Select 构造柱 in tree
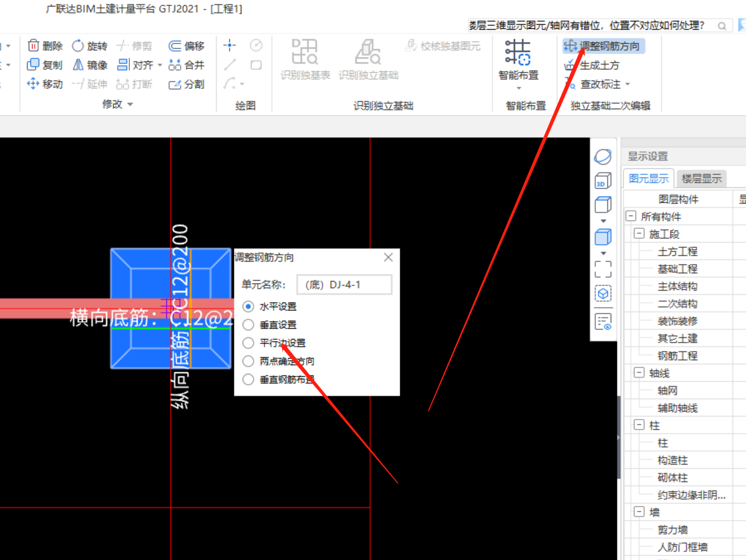The height and width of the screenshot is (560, 746). tap(673, 460)
